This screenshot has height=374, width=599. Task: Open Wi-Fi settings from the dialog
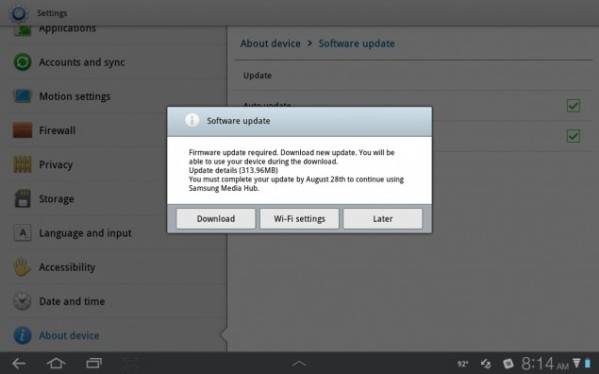coord(300,219)
